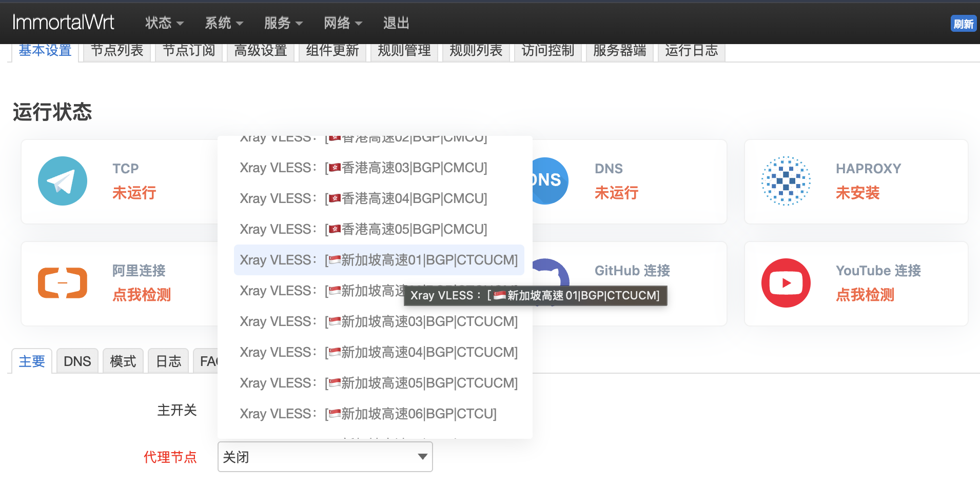
Task: Select the 主要 settings sub-tab
Action: click(x=32, y=361)
